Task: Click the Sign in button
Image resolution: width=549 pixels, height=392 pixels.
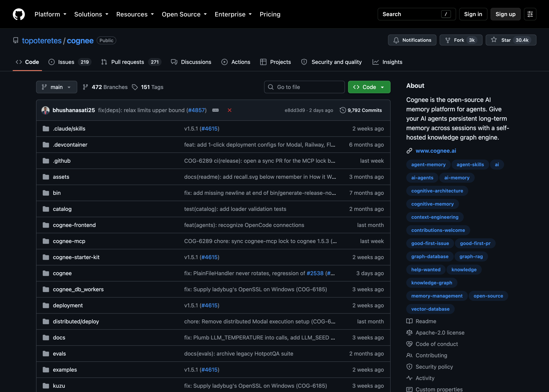Action: click(473, 14)
